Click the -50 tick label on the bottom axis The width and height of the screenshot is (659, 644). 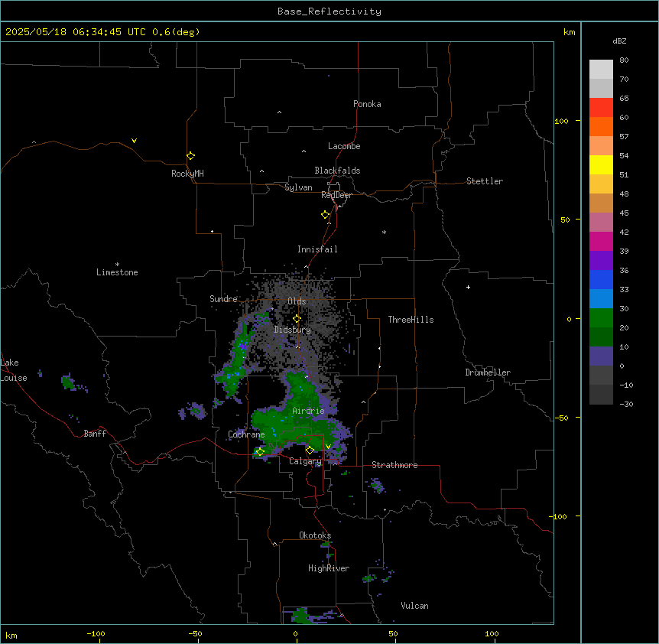[x=195, y=633]
